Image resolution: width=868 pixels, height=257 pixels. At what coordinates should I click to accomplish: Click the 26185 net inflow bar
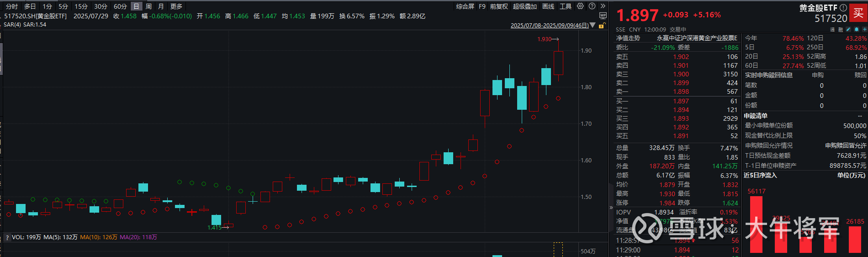click(855, 240)
